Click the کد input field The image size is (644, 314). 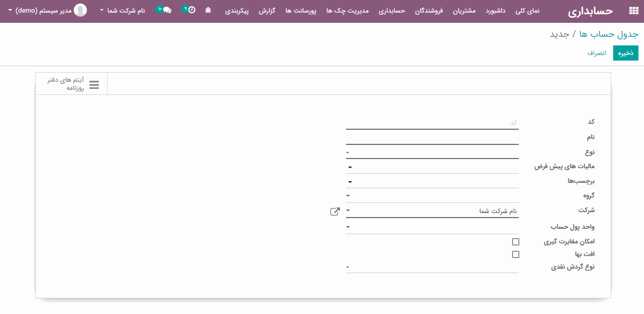[x=432, y=123]
